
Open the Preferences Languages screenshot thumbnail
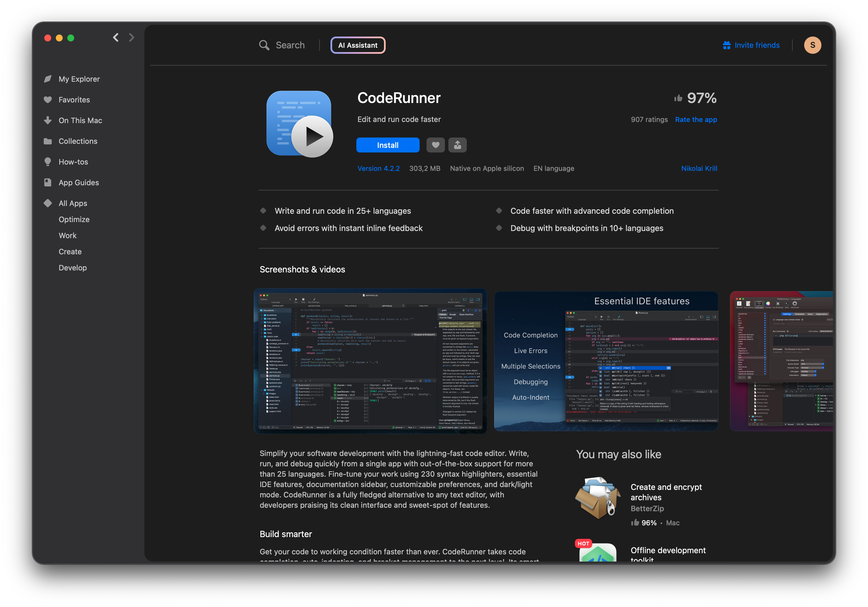[x=781, y=361]
